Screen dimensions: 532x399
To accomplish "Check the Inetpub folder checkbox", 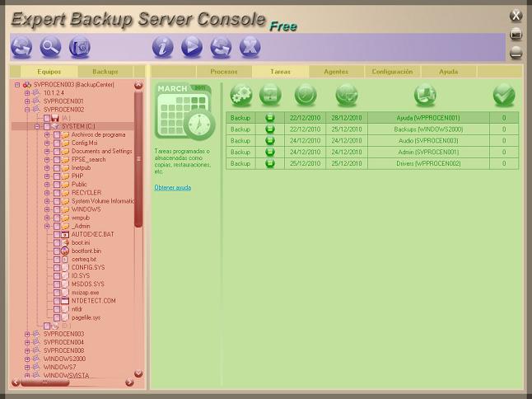I will [57, 168].
